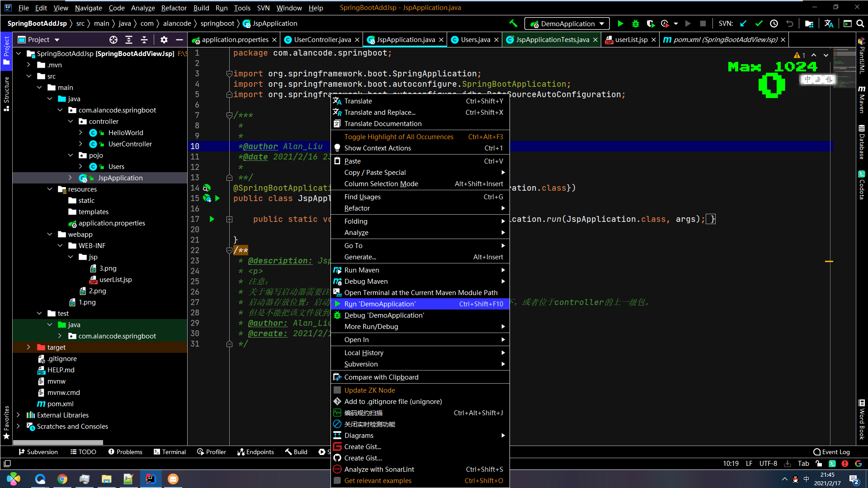Viewport: 868px width, 488px height.
Task: Click Collapse All icon in Project panel
Action: pyautogui.click(x=144, y=40)
